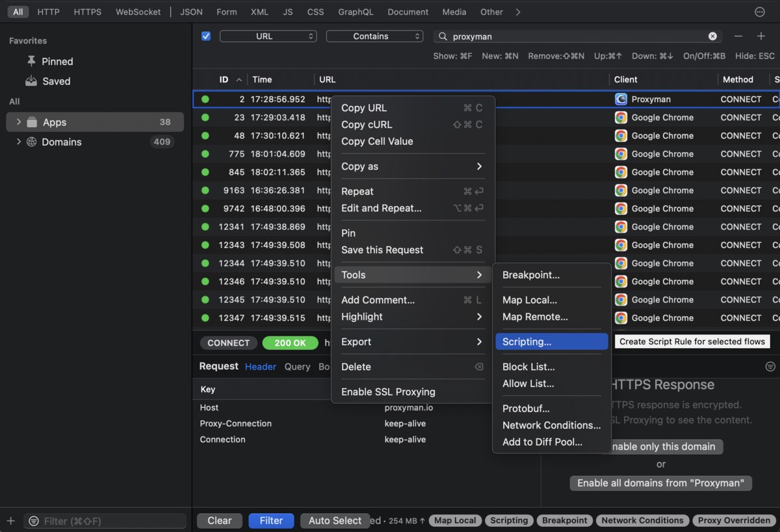
Task: Click the Chrome icon in request 23's row
Action: [x=621, y=118]
